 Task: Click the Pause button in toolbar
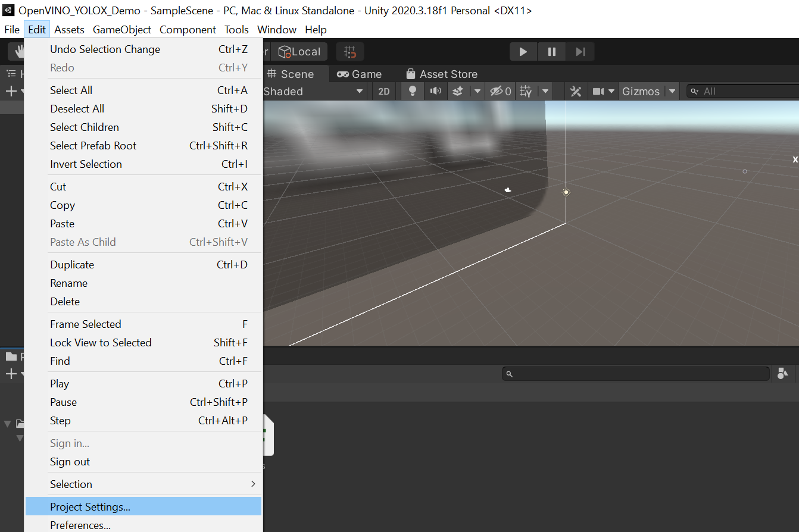(x=552, y=52)
